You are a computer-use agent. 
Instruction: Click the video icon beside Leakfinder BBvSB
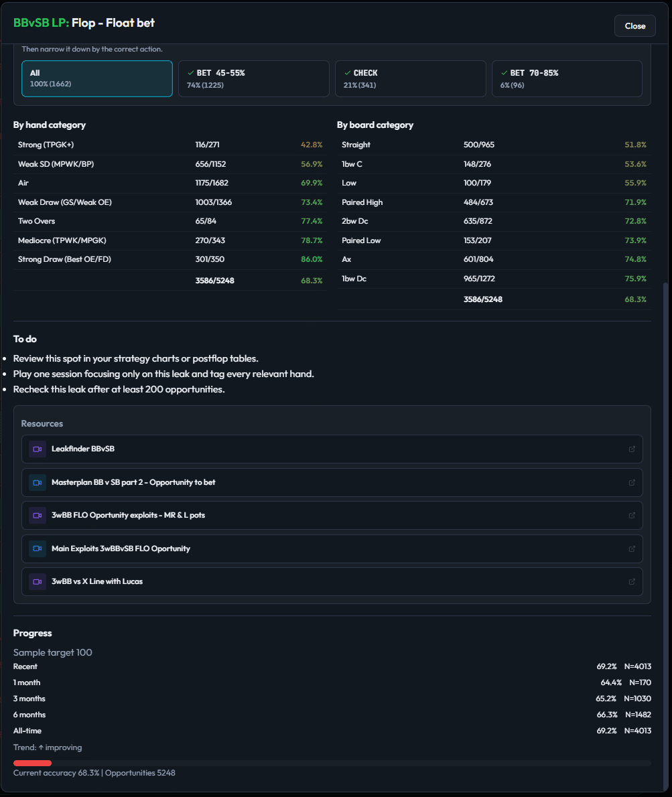[37, 449]
